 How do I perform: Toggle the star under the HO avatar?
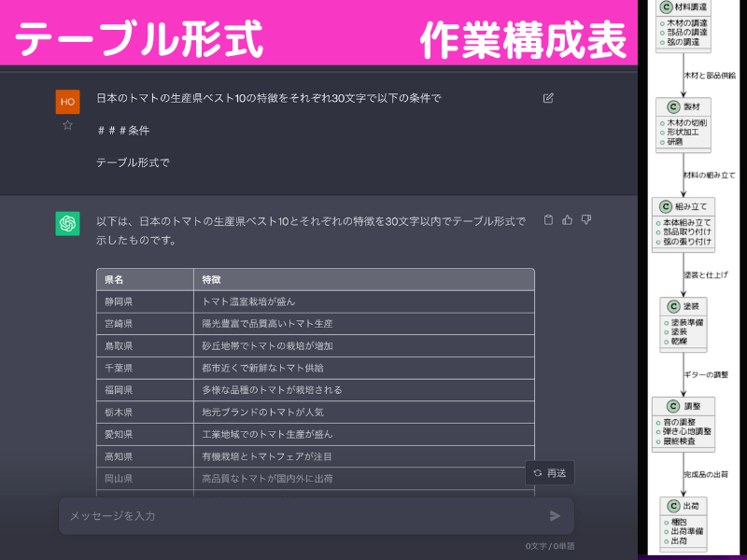[67, 125]
